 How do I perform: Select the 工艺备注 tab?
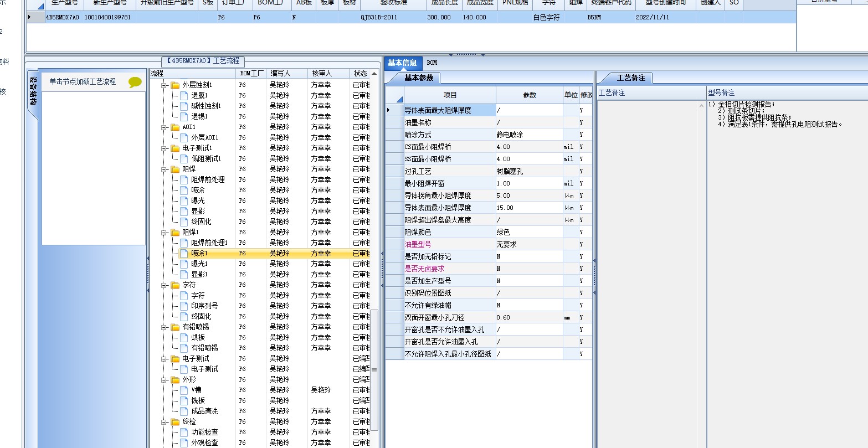pyautogui.click(x=631, y=78)
